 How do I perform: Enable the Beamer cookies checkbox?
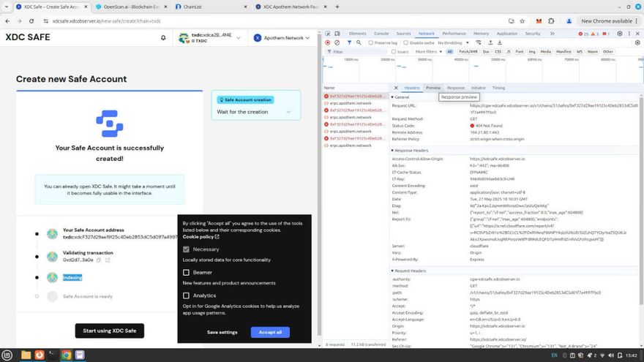(187, 272)
